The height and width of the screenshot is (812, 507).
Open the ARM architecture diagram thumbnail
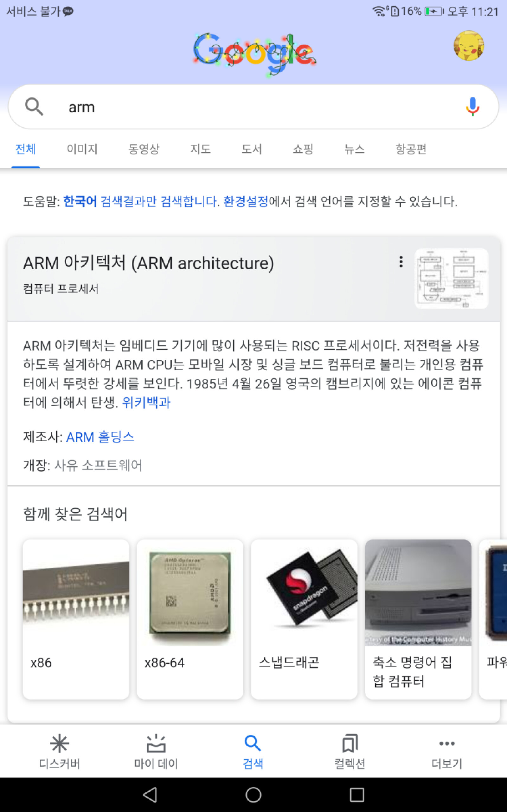451,278
